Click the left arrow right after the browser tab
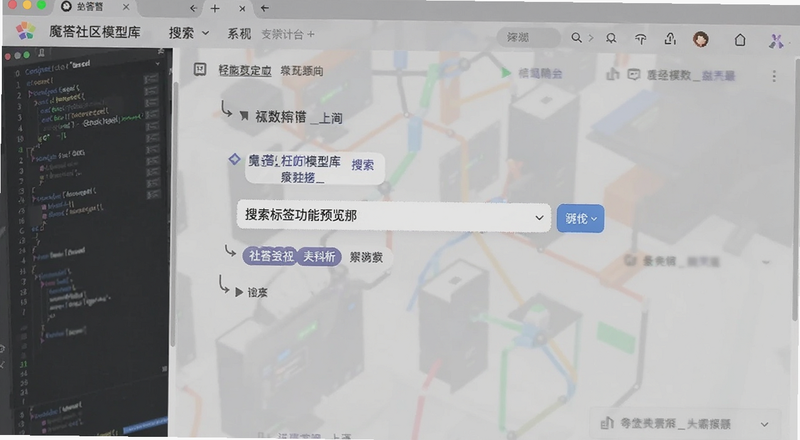 tap(193, 8)
